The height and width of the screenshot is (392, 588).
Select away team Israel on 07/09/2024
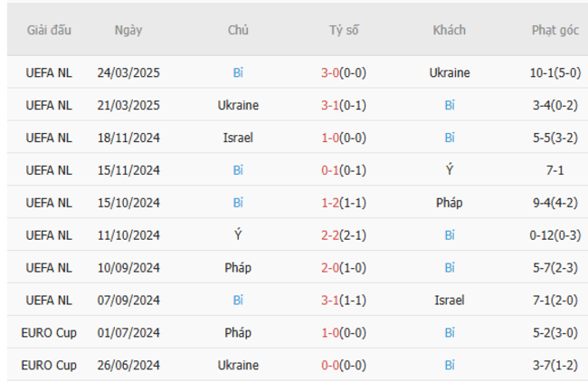450,301
